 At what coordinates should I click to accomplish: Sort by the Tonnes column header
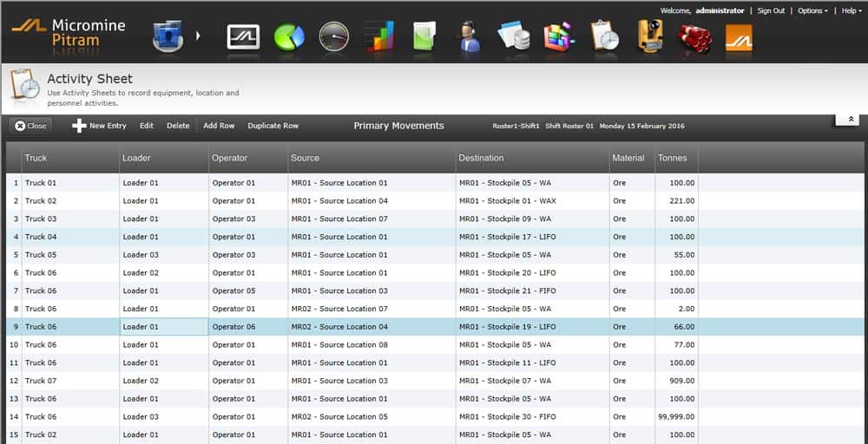pos(676,158)
